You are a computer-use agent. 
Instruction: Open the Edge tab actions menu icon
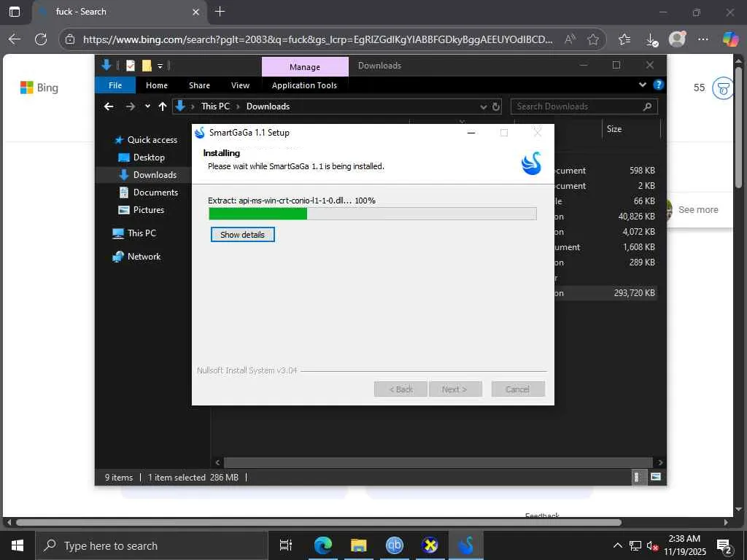point(15,12)
